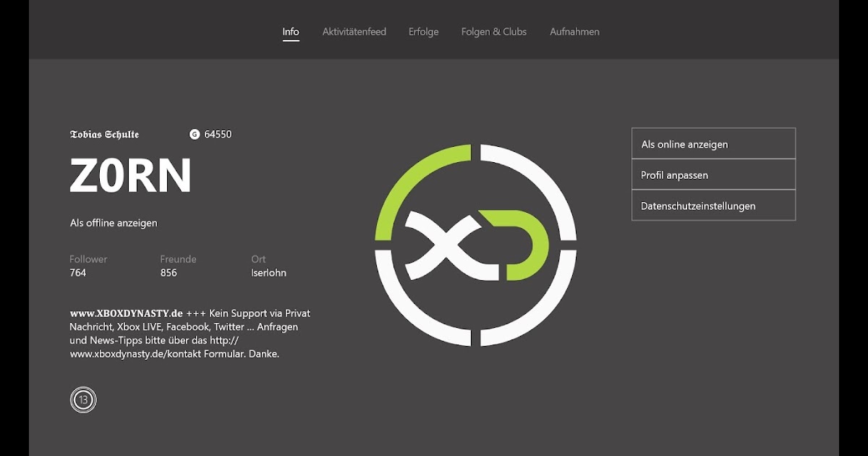Click the circular 13 badge icon
This screenshot has width=868, height=456.
[x=83, y=400]
